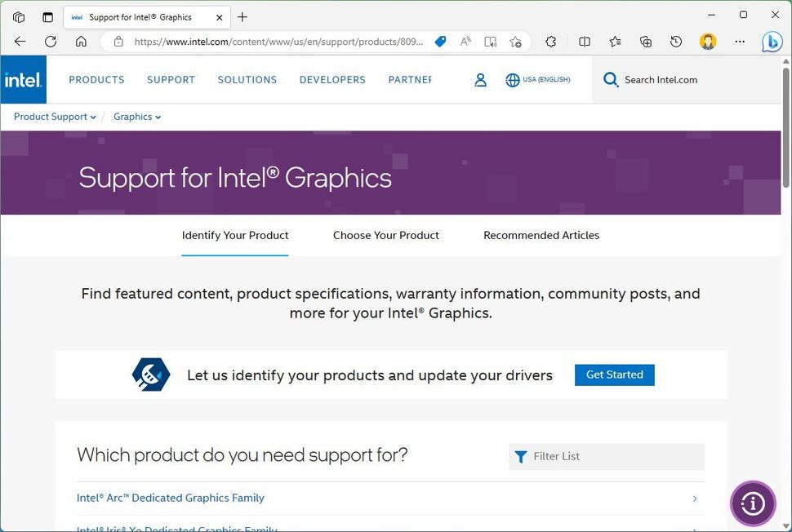Expand the Graphics breadcrumb dropdown

point(136,117)
